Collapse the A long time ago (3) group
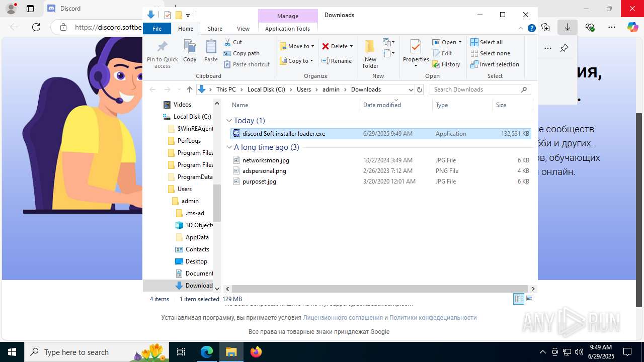This screenshot has height=362, width=644. (x=229, y=147)
